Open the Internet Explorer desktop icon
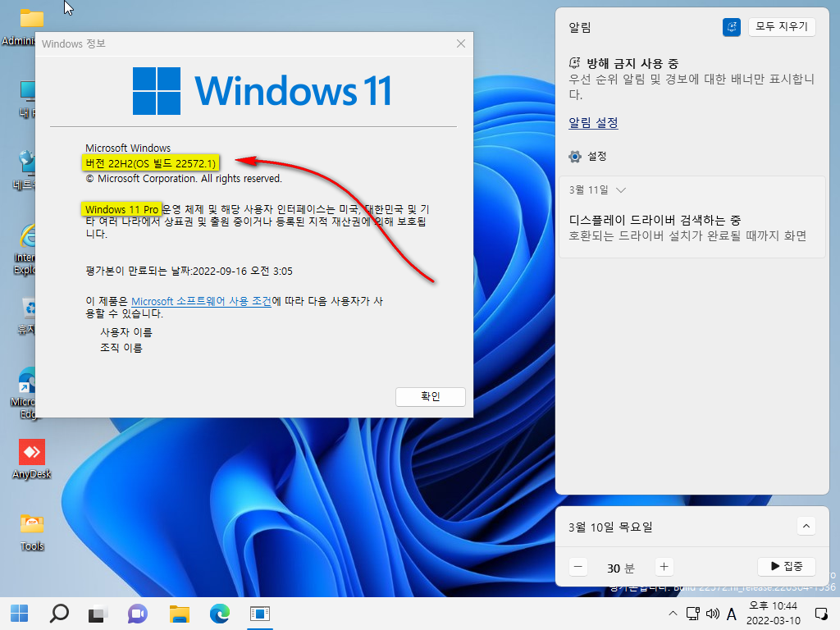840x630 pixels. [x=25, y=249]
